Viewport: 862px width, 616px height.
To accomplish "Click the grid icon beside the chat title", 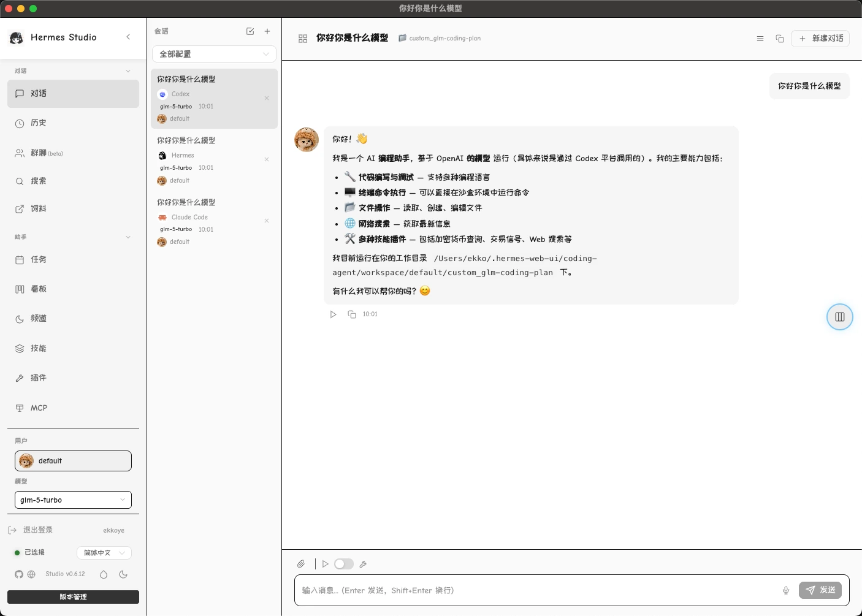I will [303, 39].
